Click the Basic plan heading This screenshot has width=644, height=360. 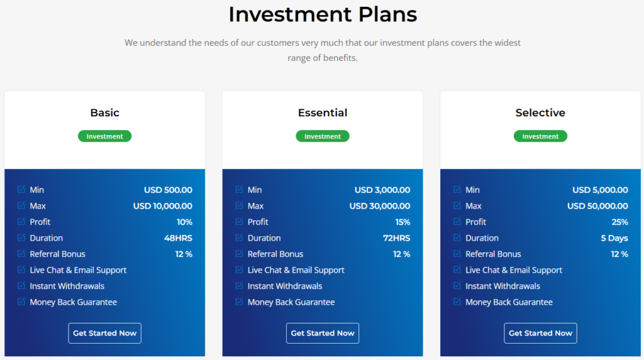[104, 113]
